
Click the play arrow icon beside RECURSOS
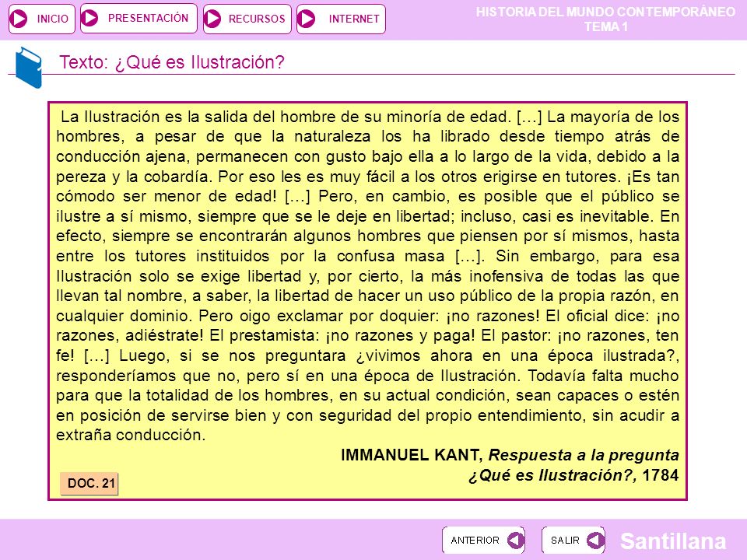pos(212,19)
